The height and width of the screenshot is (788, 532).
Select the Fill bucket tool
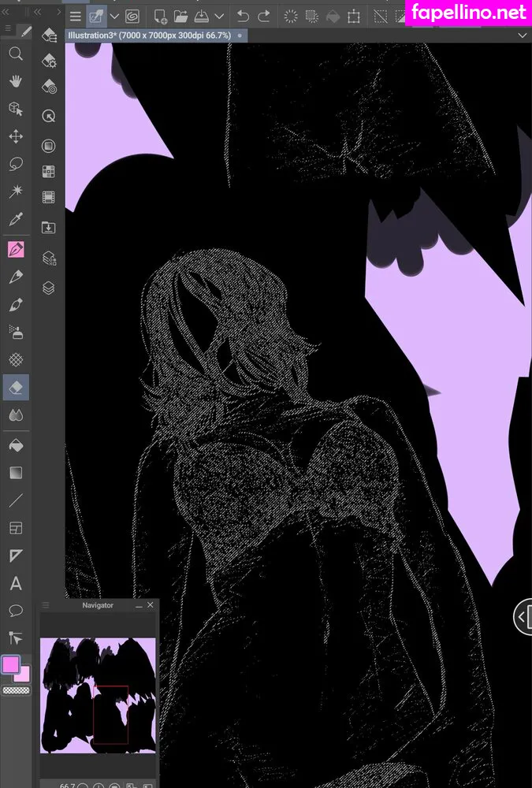[15, 445]
